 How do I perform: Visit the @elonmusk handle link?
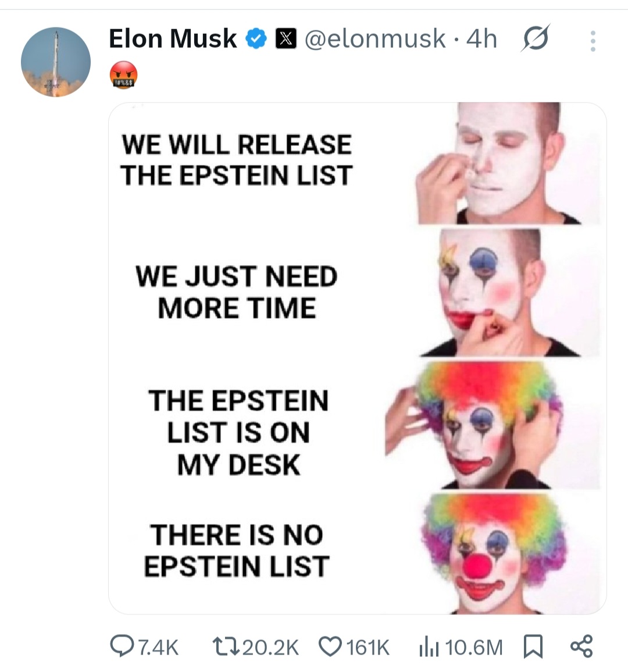click(x=375, y=38)
